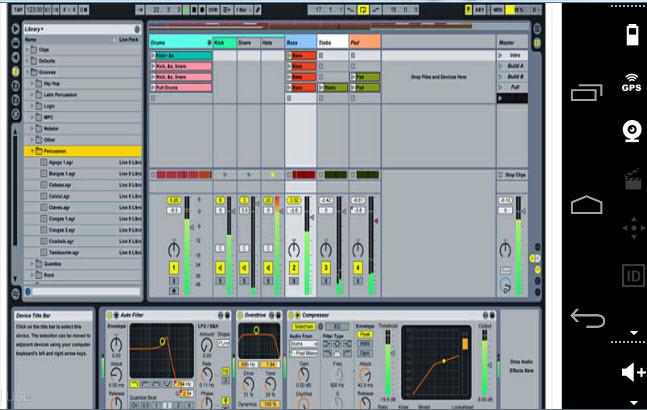Image resolution: width=647 pixels, height=410 pixels.
Task: Toggle Bass track activator button 2
Action: (294, 268)
